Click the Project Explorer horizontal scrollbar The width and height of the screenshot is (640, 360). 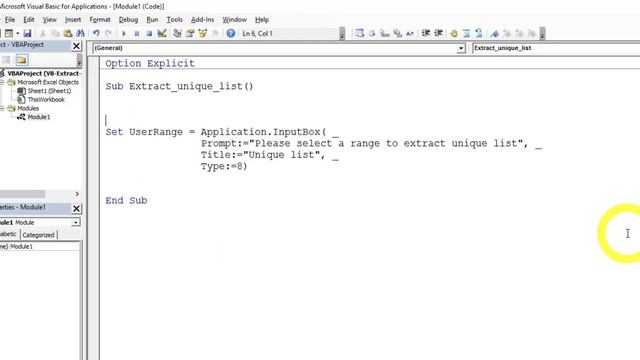[x=22, y=194]
